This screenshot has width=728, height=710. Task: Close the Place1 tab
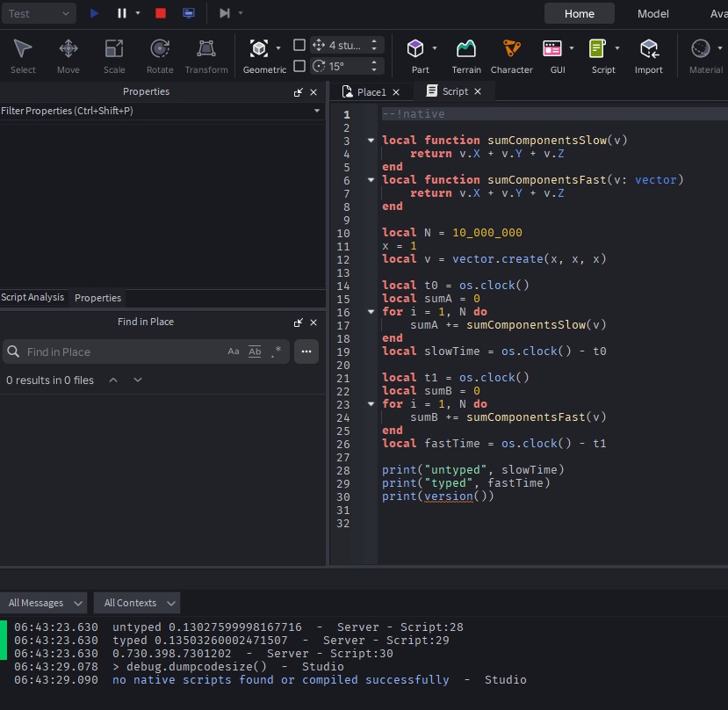(x=396, y=92)
